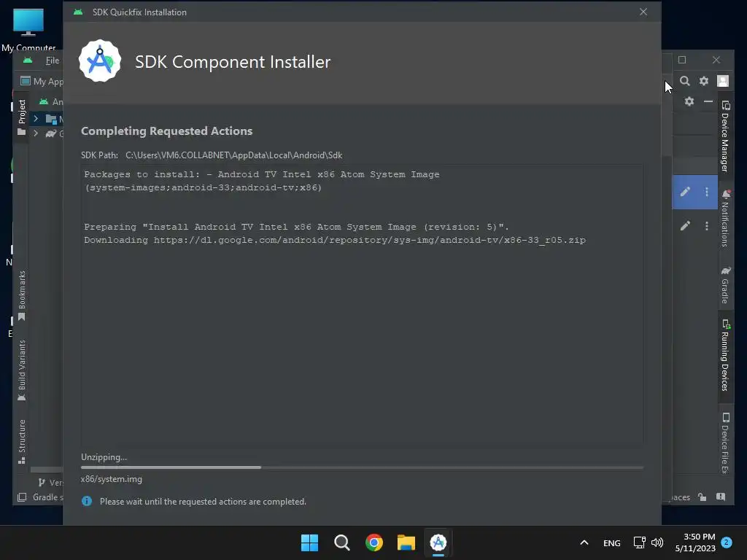
Task: Open the Android project view selector
Action: (51, 101)
